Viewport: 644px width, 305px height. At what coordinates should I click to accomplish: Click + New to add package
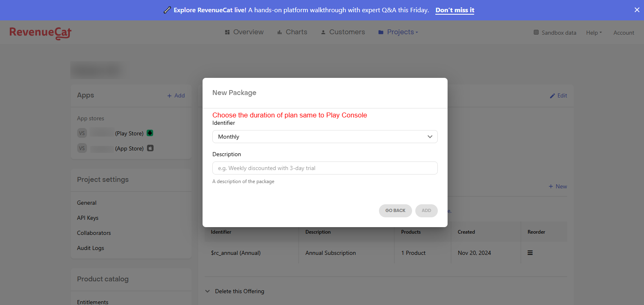pyautogui.click(x=558, y=186)
